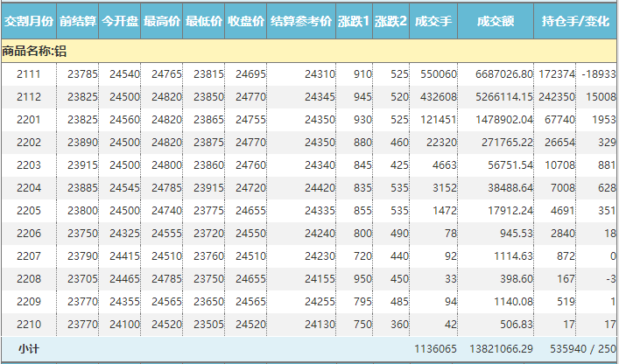Click the 小计 subtotal label

point(29,348)
